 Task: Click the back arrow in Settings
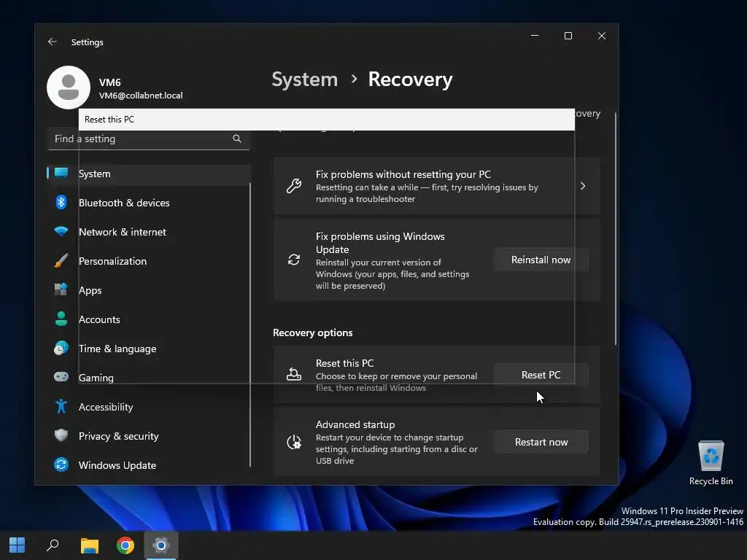click(x=53, y=42)
